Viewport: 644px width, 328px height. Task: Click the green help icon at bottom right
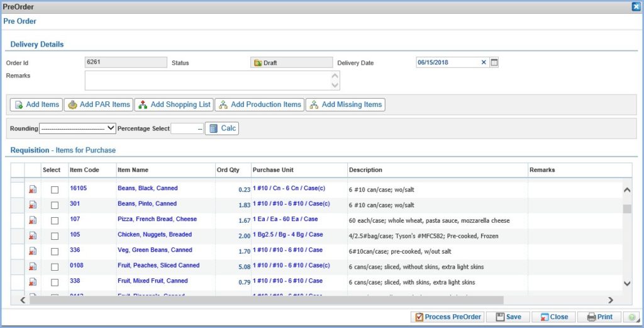631,317
